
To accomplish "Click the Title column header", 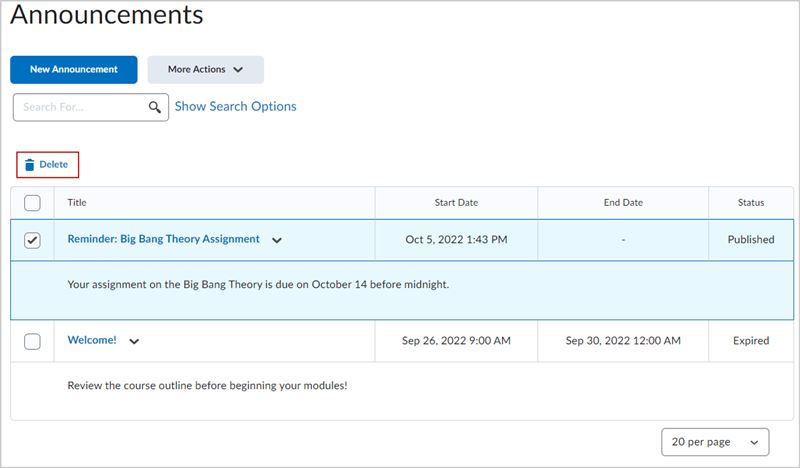I will [x=77, y=203].
